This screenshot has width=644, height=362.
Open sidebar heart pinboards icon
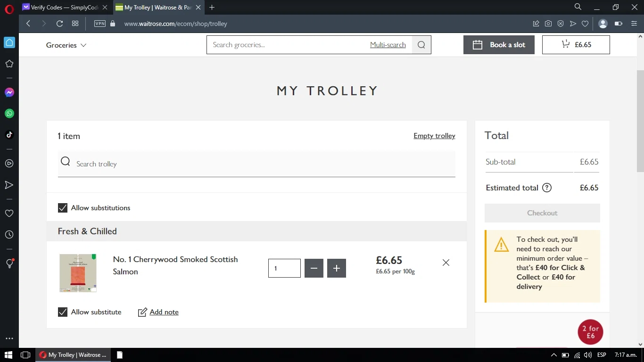coord(9,214)
